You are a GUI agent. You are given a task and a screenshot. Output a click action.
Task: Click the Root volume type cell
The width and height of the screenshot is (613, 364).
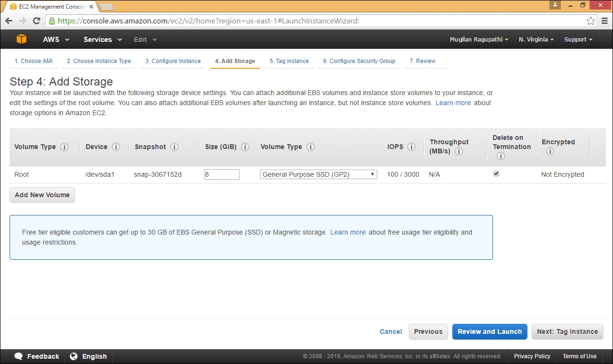[x=22, y=174]
